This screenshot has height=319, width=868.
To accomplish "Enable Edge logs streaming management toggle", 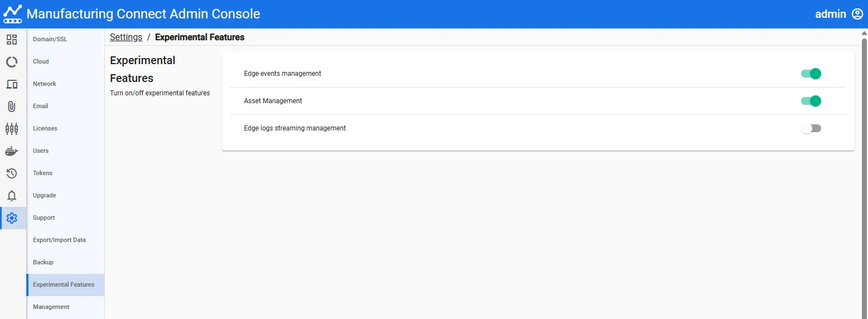I will [x=811, y=128].
